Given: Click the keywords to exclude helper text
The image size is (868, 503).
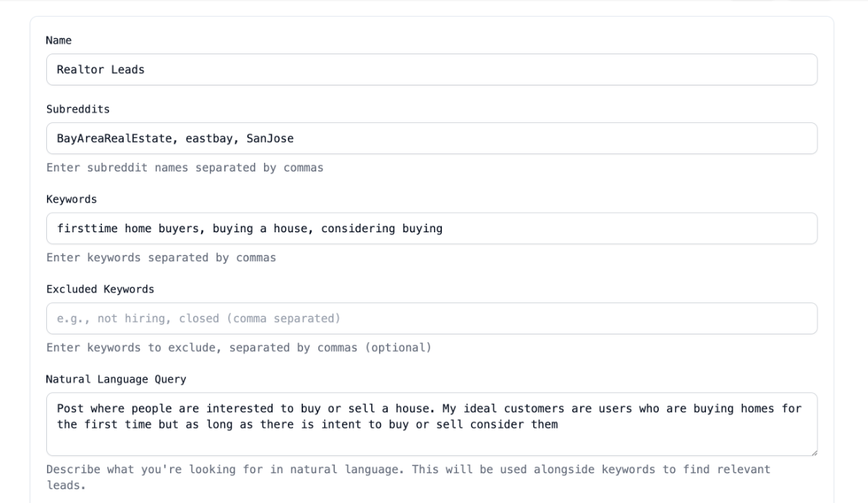Looking at the screenshot, I should tap(239, 348).
